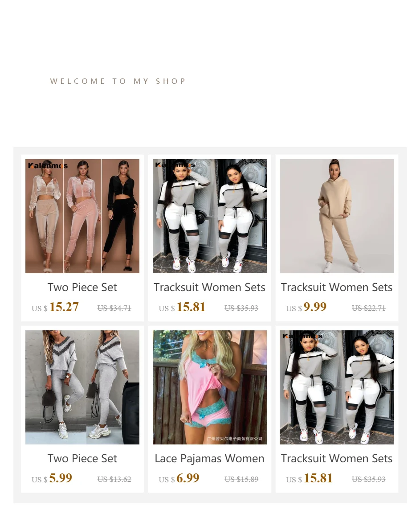Click the Lace Pajamas Women title

(x=210, y=458)
